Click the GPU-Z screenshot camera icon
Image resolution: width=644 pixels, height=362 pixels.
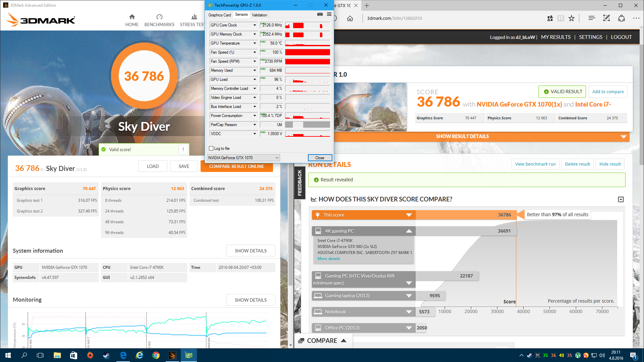click(320, 14)
